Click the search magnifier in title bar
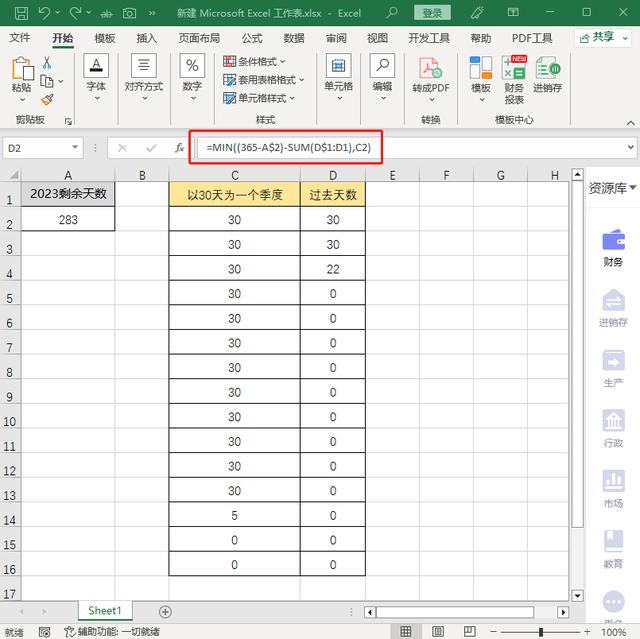The height and width of the screenshot is (639, 640). click(x=392, y=13)
